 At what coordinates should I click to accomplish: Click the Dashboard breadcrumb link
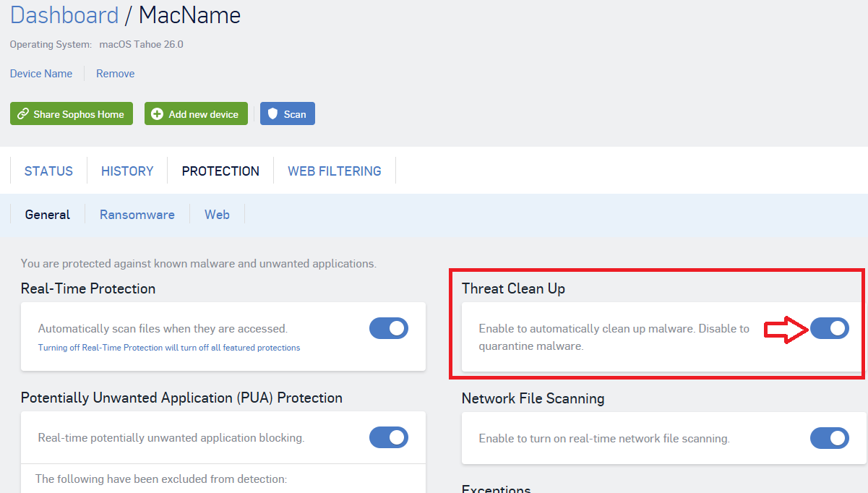click(64, 15)
